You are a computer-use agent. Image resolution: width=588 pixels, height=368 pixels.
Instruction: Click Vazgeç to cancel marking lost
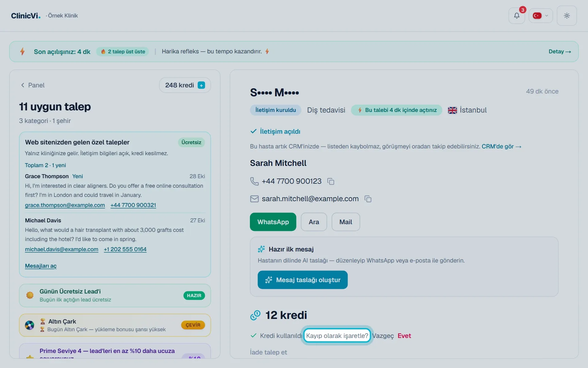383,336
